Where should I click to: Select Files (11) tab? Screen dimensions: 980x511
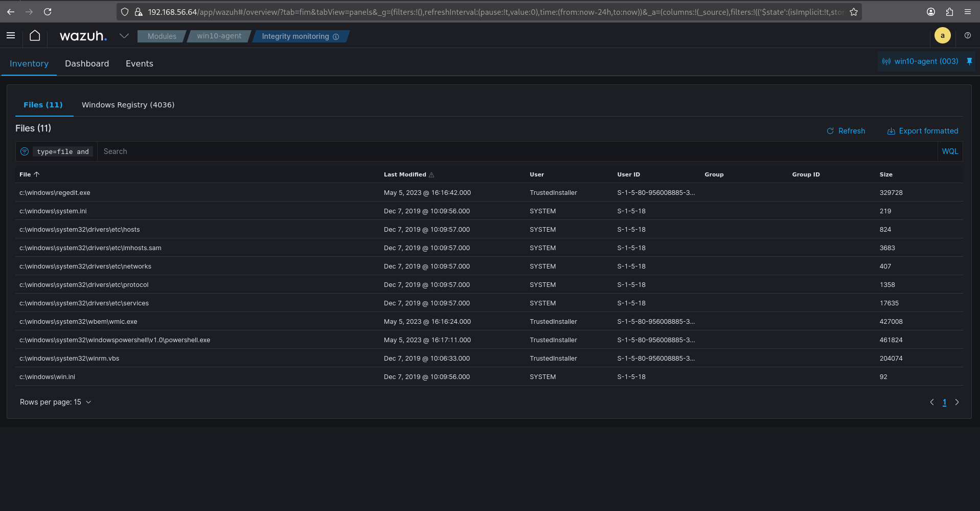(x=43, y=105)
